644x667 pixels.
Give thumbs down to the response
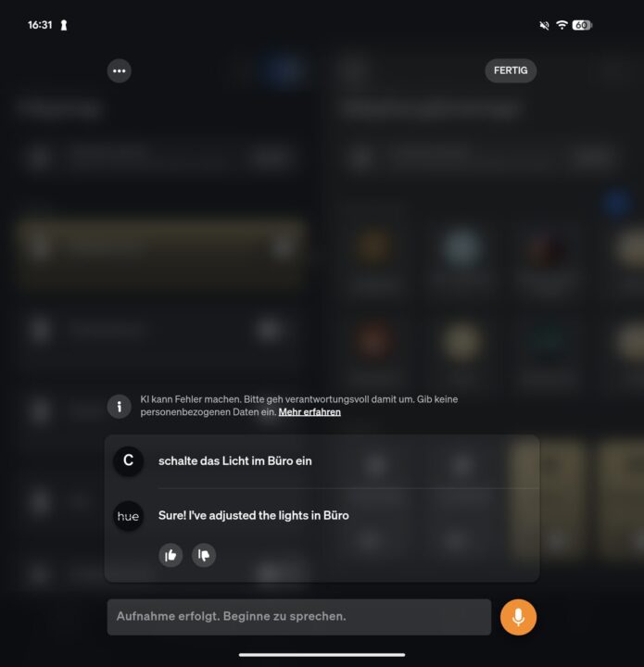(204, 555)
